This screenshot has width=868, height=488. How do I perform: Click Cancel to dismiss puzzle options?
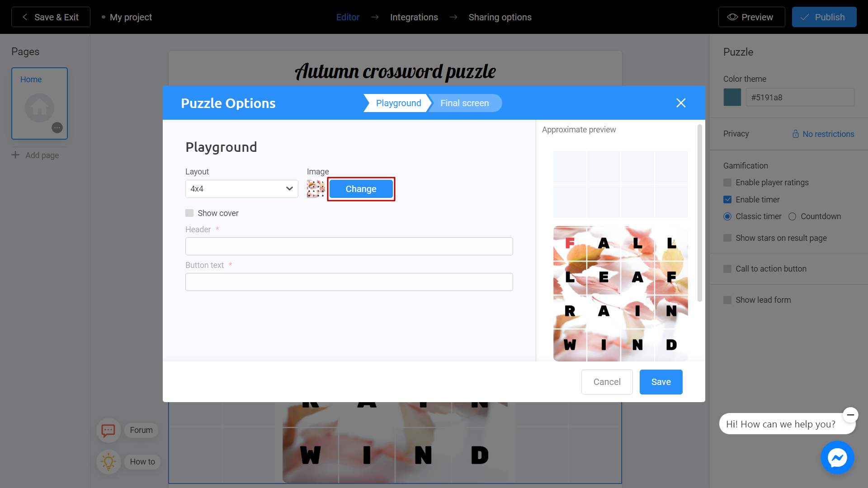[608, 381]
